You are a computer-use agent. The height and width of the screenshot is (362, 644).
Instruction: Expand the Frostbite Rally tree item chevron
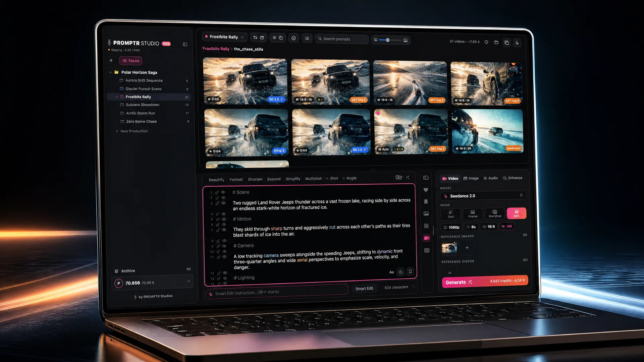(117, 97)
